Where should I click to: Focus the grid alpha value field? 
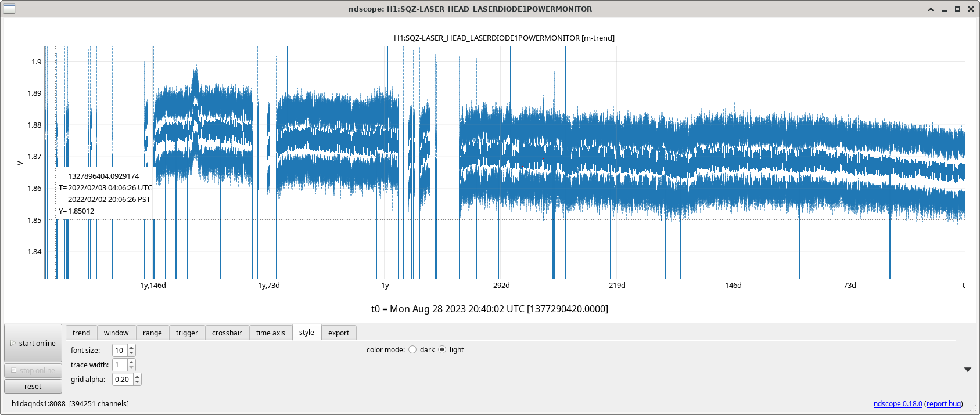pyautogui.click(x=123, y=379)
